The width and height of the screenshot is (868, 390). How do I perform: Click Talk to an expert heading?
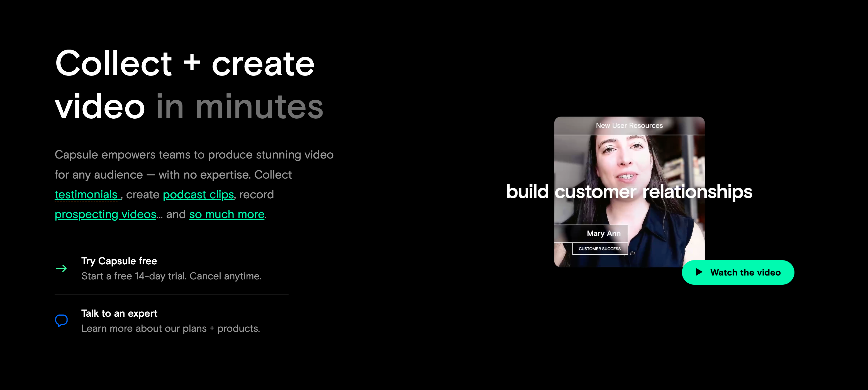click(119, 313)
